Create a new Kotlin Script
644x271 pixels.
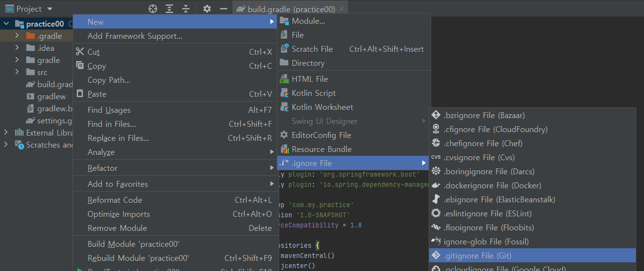(x=354, y=93)
